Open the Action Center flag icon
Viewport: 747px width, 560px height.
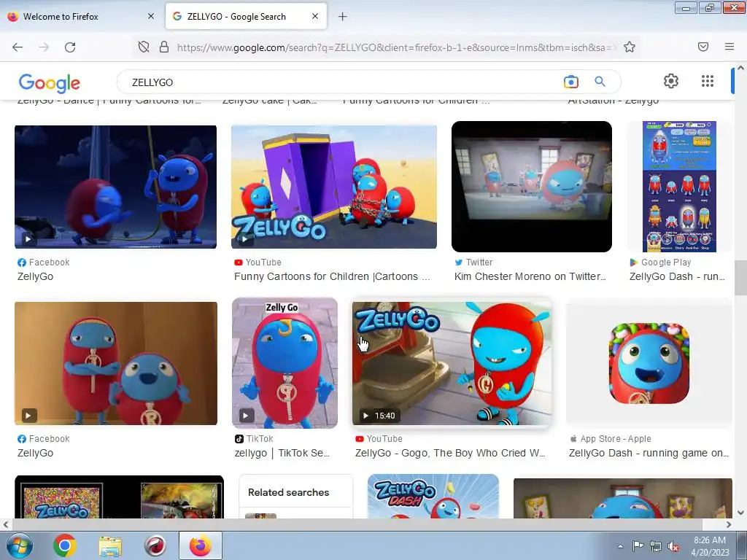pyautogui.click(x=638, y=546)
